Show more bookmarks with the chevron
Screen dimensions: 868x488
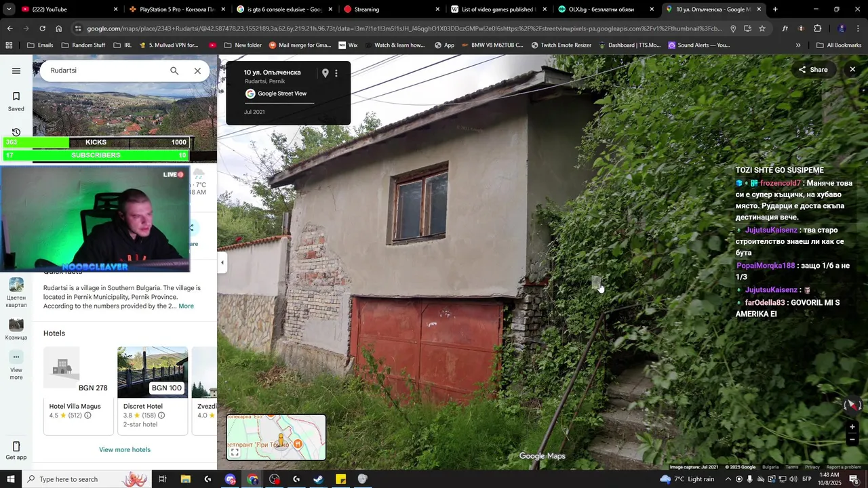[798, 45]
